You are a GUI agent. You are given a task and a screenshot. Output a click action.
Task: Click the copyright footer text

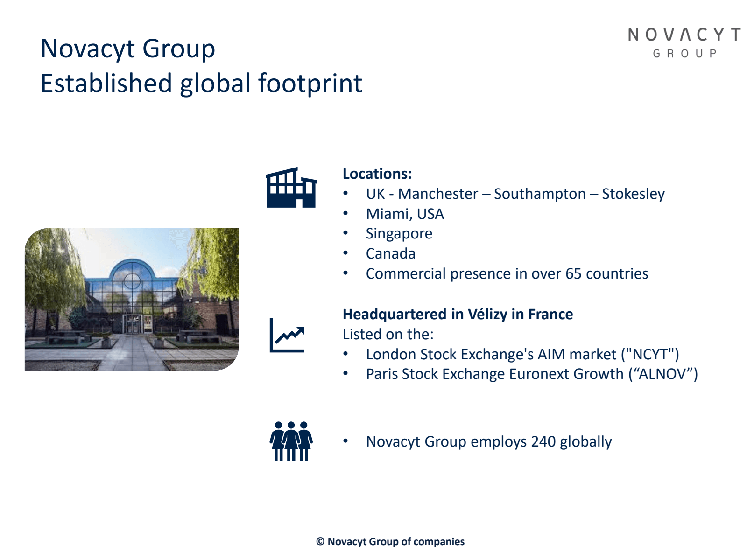(x=390, y=541)
